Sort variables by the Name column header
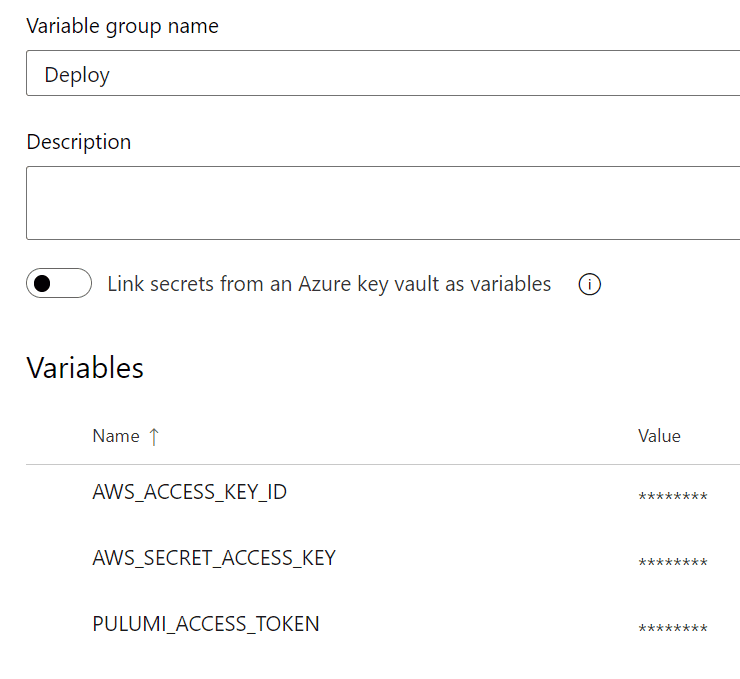The image size is (740, 679). 116,436
